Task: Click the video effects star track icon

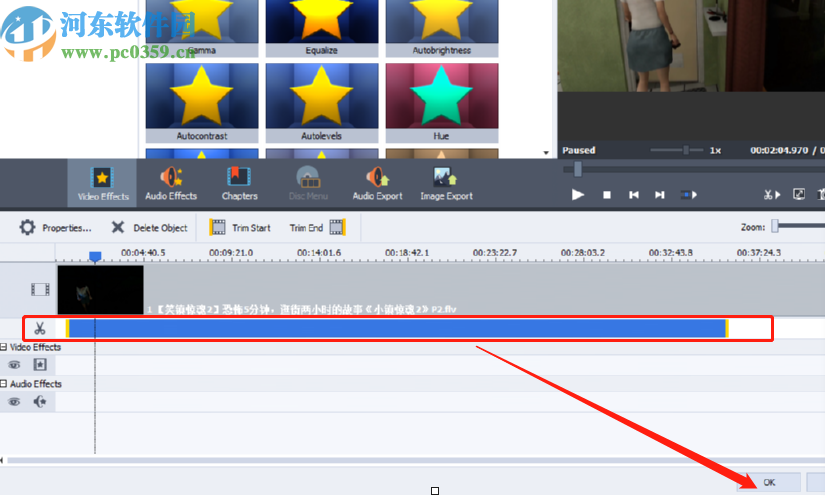Action: [x=40, y=365]
